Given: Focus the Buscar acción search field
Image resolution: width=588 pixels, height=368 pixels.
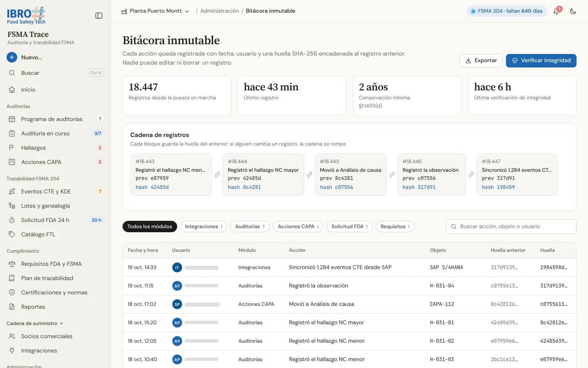Looking at the screenshot, I should click(x=511, y=227).
